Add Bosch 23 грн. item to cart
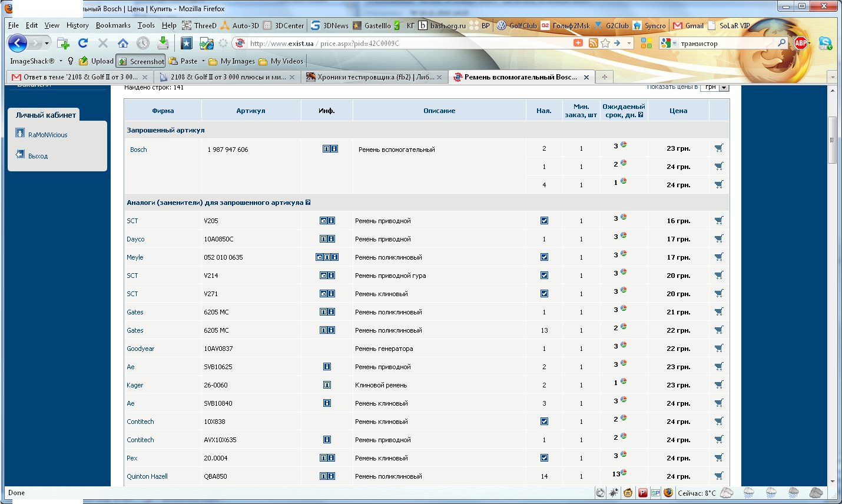 click(x=719, y=148)
